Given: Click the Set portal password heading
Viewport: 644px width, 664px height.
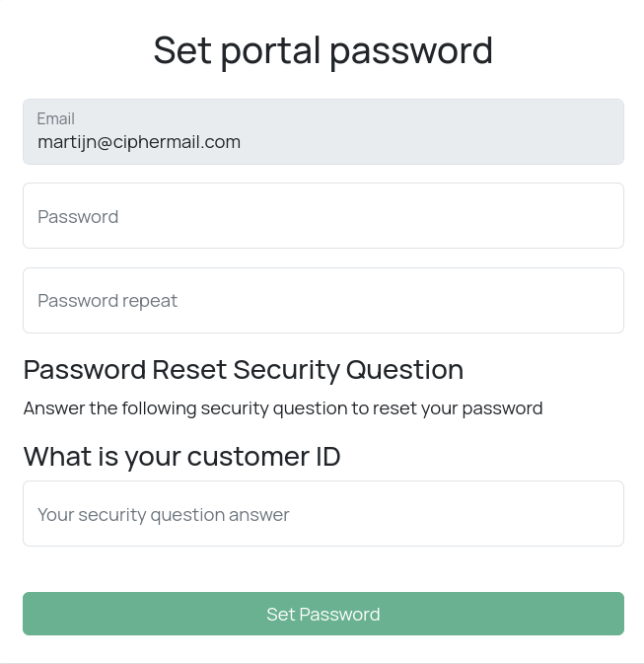Looking at the screenshot, I should pyautogui.click(x=322, y=50).
